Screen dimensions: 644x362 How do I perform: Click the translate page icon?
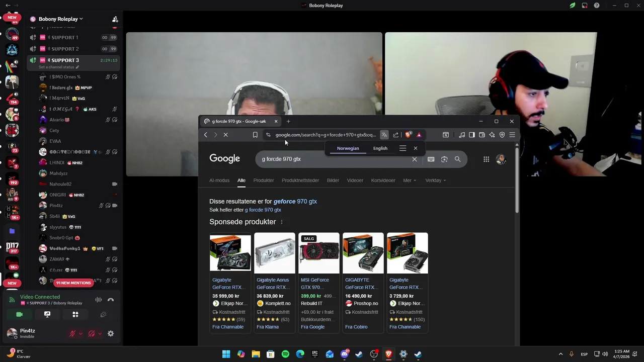coord(384,135)
